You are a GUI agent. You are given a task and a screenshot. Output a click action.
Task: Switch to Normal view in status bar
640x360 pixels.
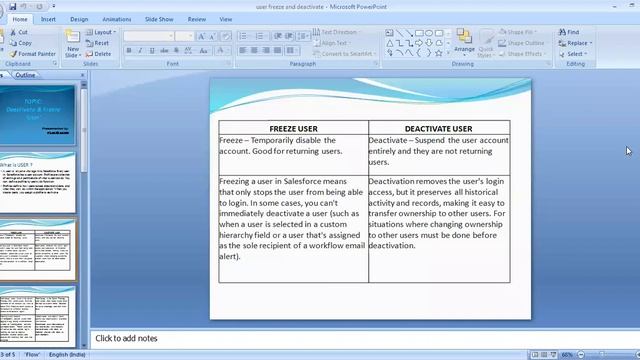(535, 355)
